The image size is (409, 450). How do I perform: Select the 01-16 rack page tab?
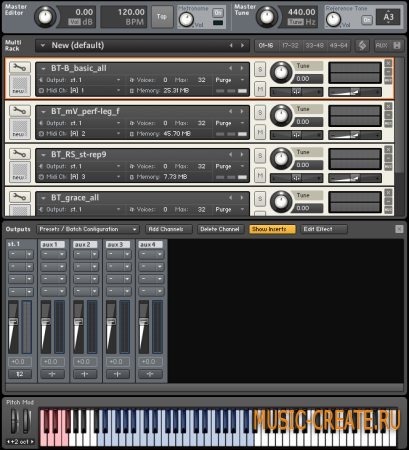coord(266,45)
